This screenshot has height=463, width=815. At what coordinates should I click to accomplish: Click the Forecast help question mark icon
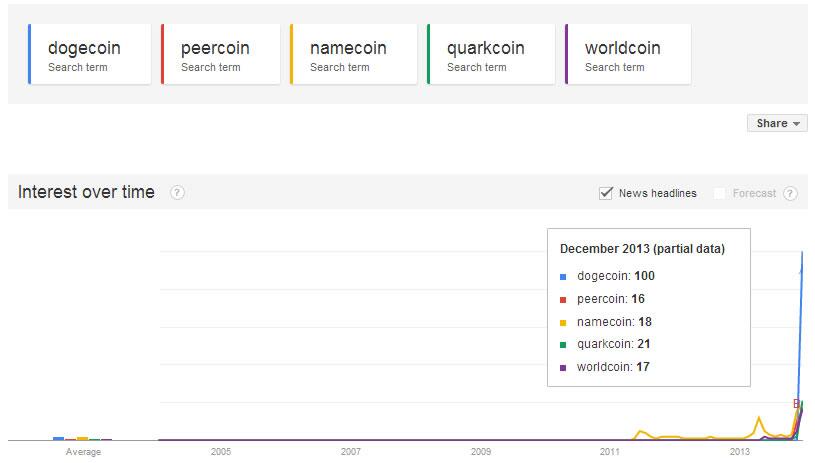pyautogui.click(x=790, y=193)
